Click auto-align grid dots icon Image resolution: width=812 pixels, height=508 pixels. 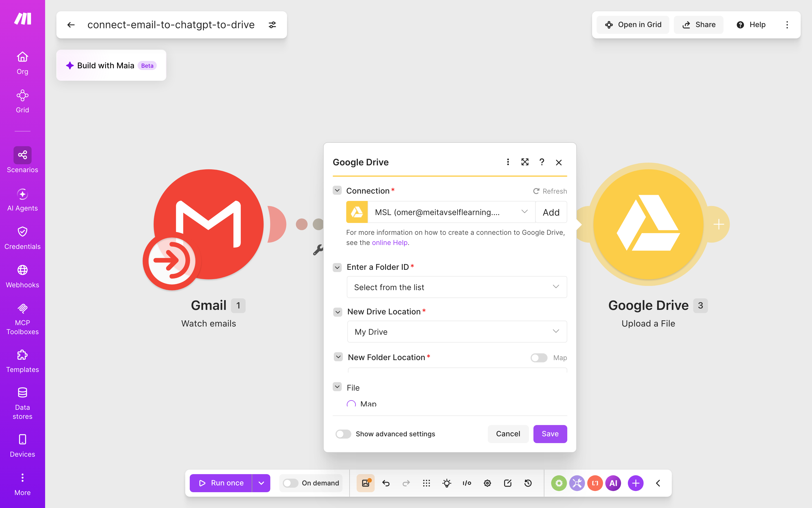click(427, 483)
